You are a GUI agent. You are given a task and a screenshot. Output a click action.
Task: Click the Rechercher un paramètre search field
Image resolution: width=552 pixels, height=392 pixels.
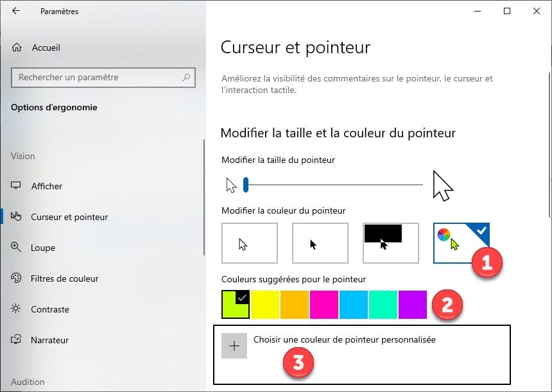pos(96,78)
